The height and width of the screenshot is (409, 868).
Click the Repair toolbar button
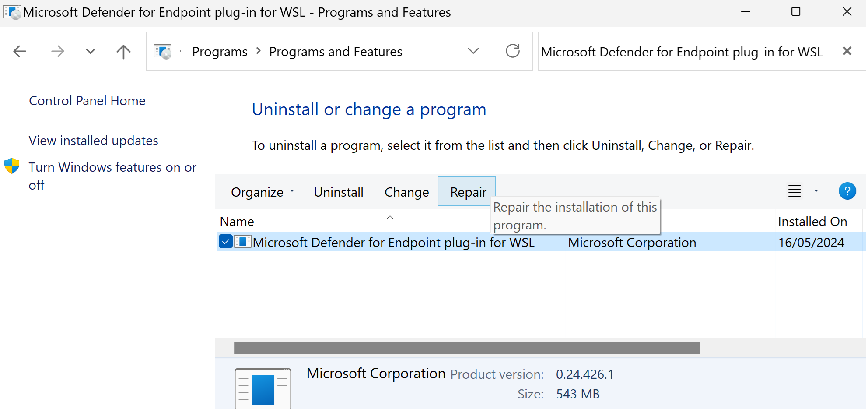(x=467, y=191)
